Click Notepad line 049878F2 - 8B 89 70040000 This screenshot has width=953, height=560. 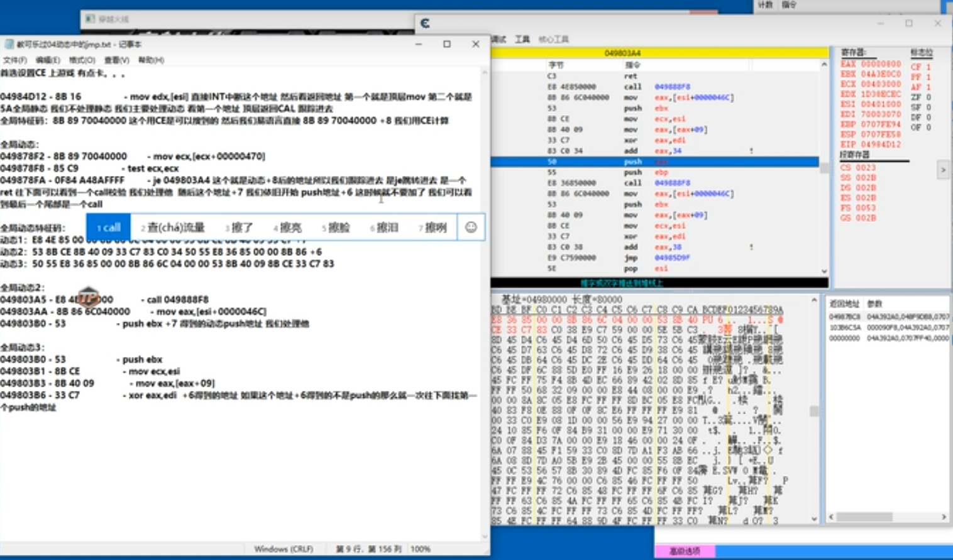point(133,156)
